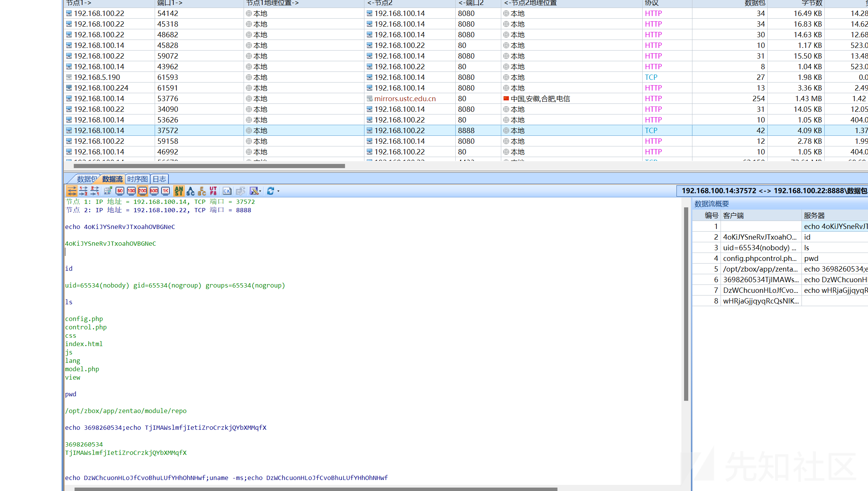868x491 pixels.
Task: Click the bottom horizontal scrollbar of stream pane
Action: point(315,489)
